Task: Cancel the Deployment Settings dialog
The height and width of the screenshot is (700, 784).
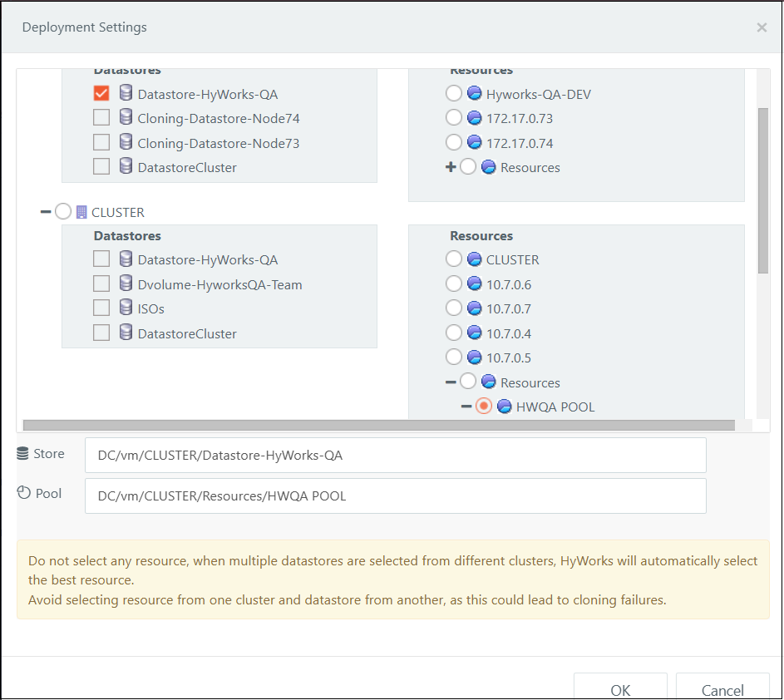Action: pos(722,687)
